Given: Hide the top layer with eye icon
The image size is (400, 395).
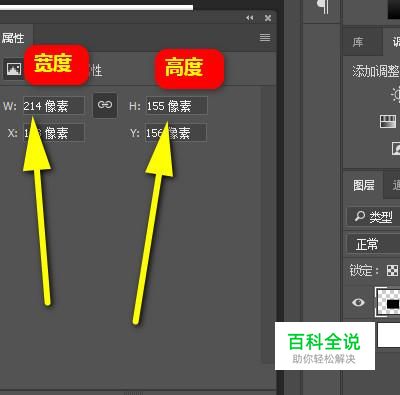Looking at the screenshot, I should tap(358, 302).
